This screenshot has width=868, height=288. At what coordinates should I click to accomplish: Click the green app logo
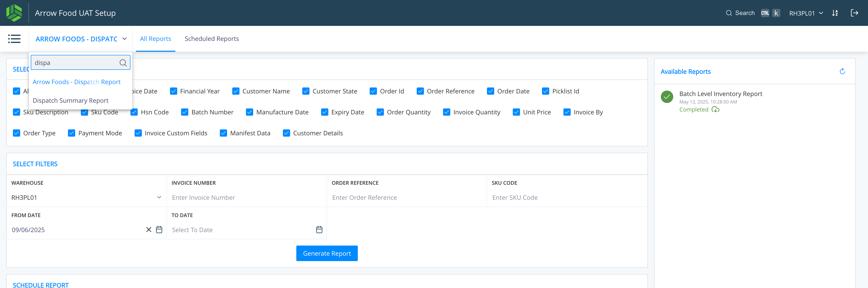click(x=14, y=13)
